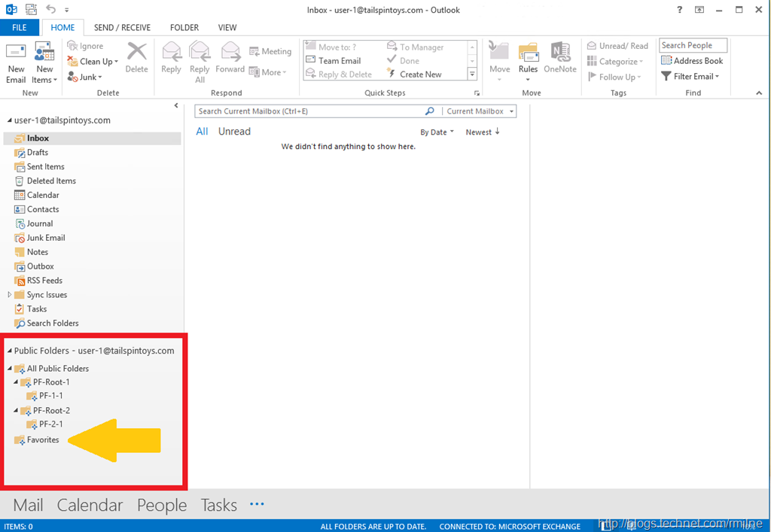Click the Search People field

pyautogui.click(x=692, y=45)
